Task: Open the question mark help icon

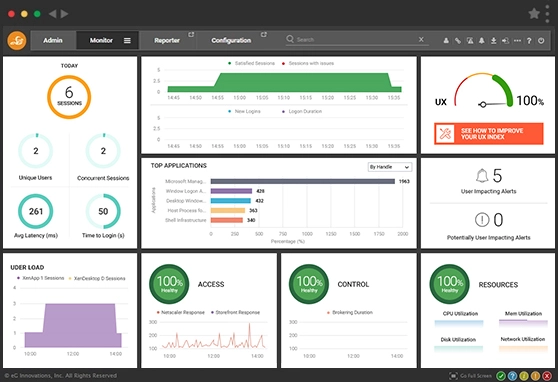Action: 529,41
